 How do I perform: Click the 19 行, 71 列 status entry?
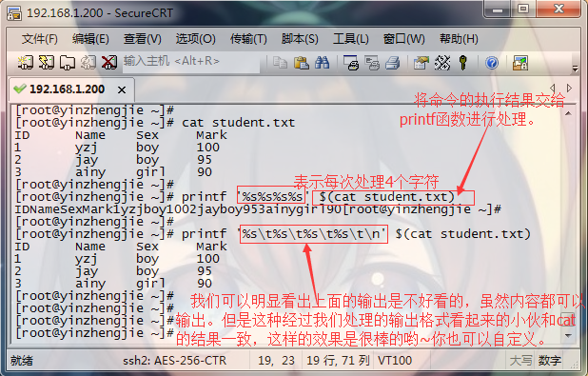tap(339, 361)
